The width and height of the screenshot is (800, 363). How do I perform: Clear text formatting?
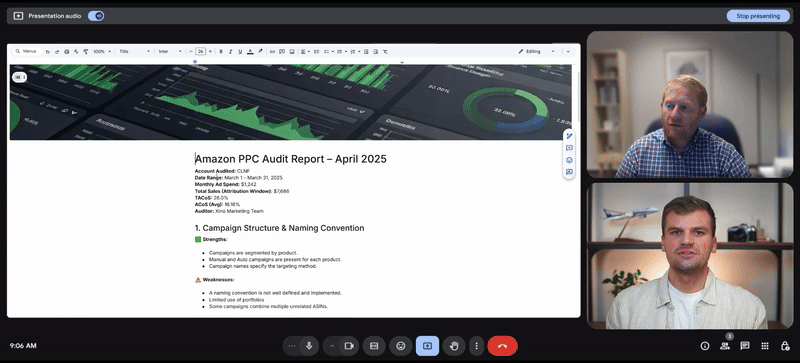point(385,52)
